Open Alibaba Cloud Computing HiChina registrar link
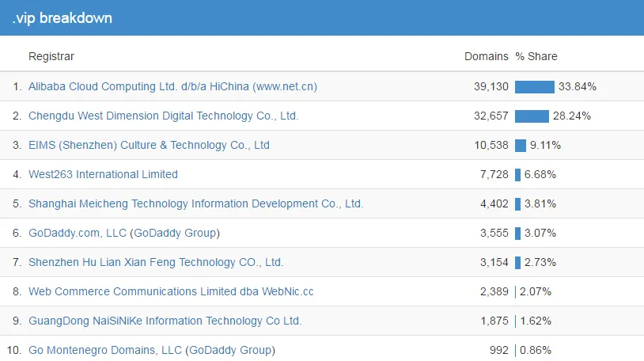Image resolution: width=644 pixels, height=361 pixels. pyautogui.click(x=172, y=87)
